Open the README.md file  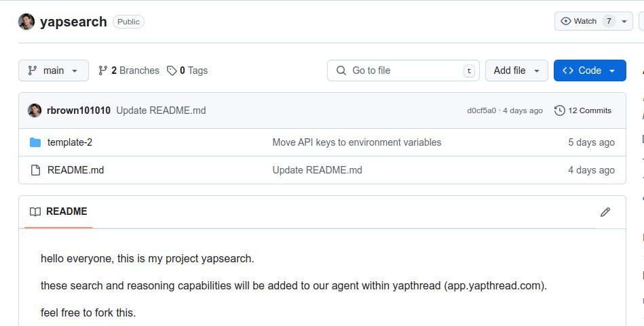click(75, 170)
